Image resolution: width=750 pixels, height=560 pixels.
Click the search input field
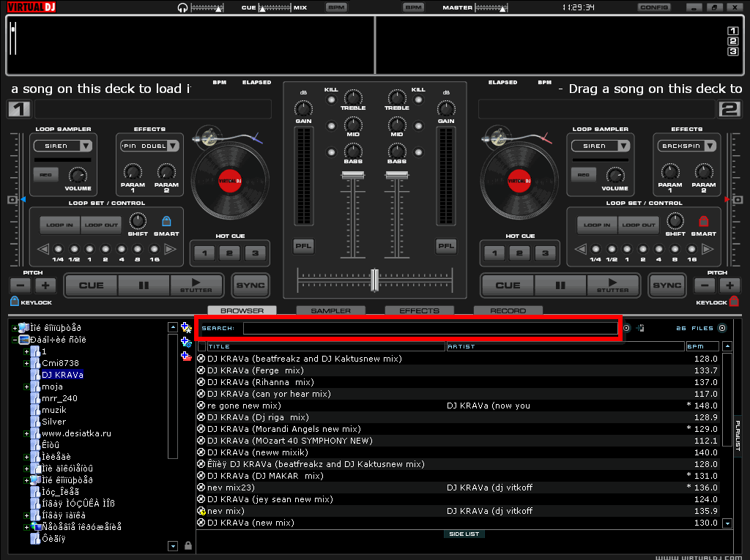430,328
